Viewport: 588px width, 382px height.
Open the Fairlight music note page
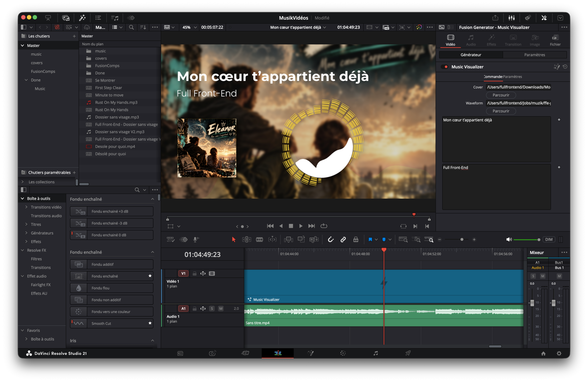[x=375, y=353]
